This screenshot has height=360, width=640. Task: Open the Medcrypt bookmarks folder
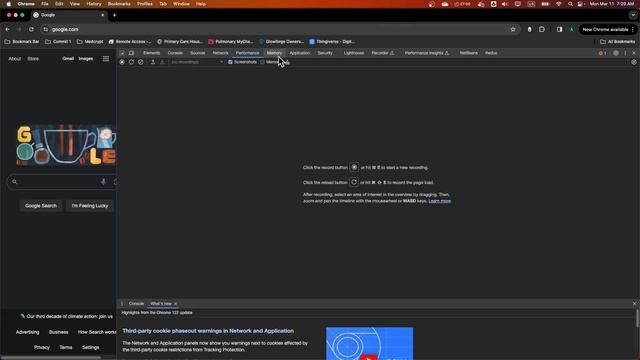pyautogui.click(x=90, y=42)
